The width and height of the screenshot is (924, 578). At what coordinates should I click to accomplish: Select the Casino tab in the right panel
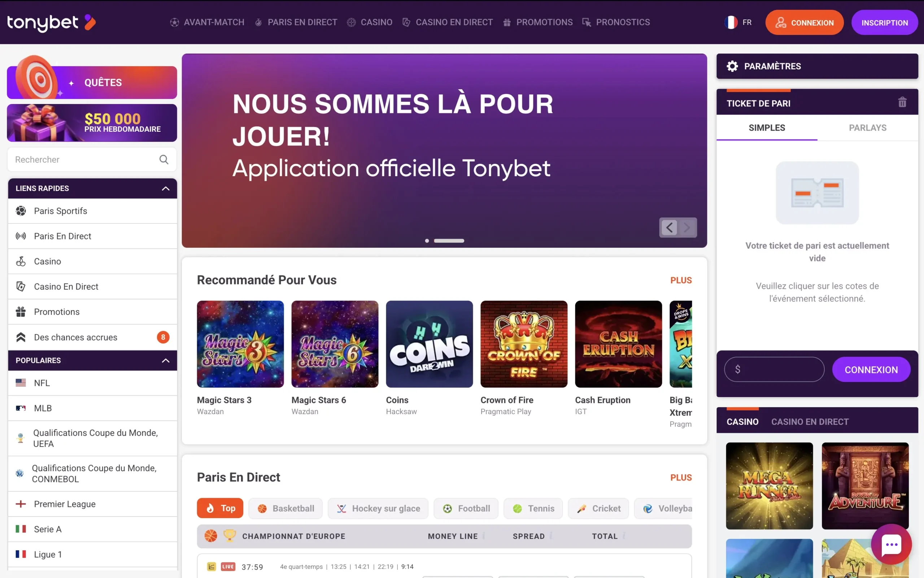[x=742, y=422]
